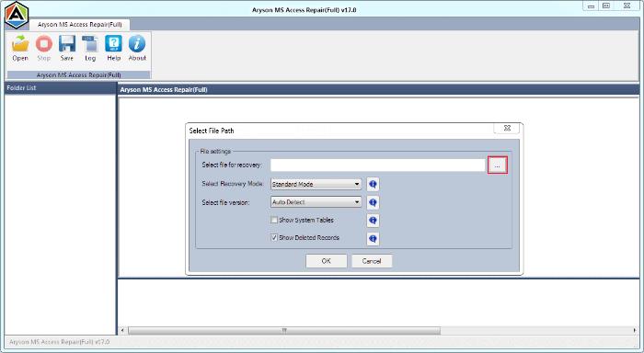Enable Show System Tables checkbox

pyautogui.click(x=274, y=220)
